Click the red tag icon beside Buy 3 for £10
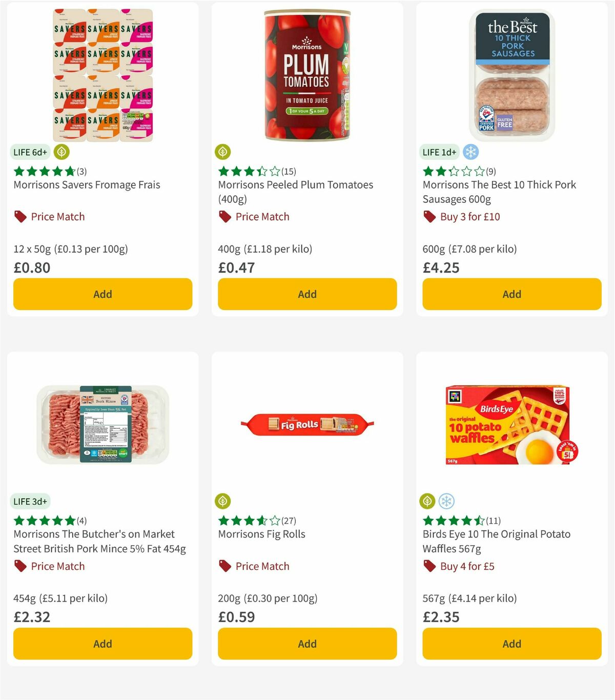The height and width of the screenshot is (700, 615). pyautogui.click(x=429, y=216)
